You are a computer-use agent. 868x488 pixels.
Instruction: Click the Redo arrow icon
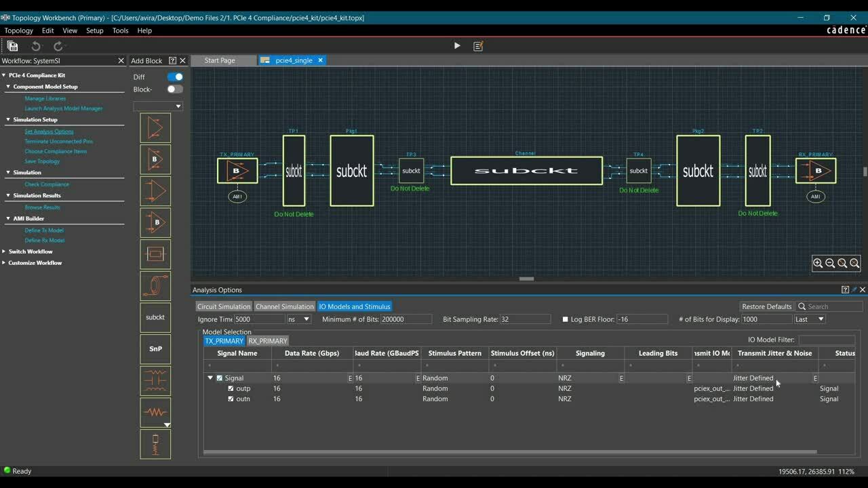58,46
